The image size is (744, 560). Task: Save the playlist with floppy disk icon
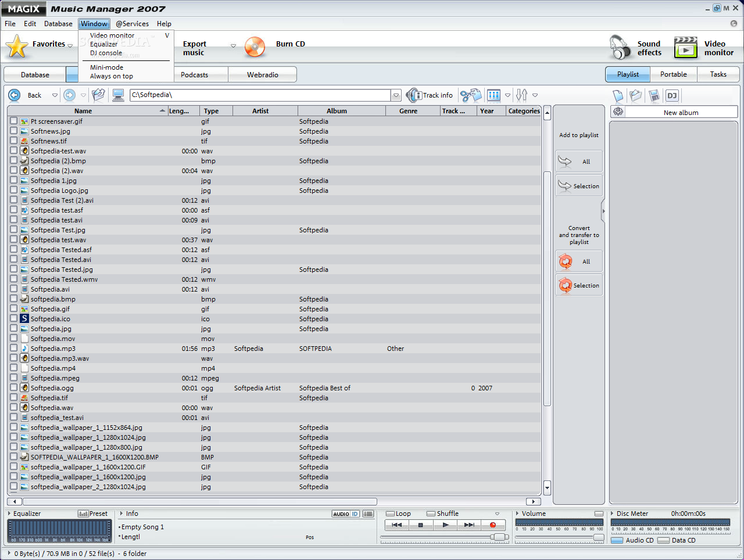pos(654,96)
